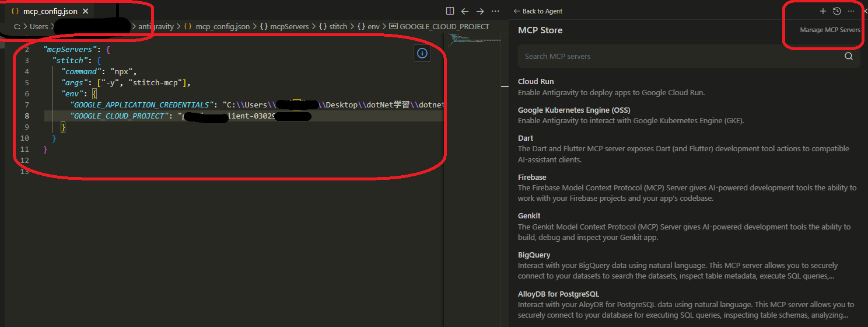Select the Firebase MCP server entry
Viewport: 868px width, 327px height.
[x=532, y=177]
